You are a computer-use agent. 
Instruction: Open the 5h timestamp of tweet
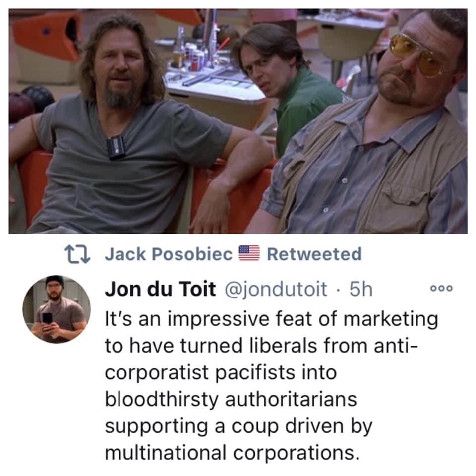click(360, 289)
